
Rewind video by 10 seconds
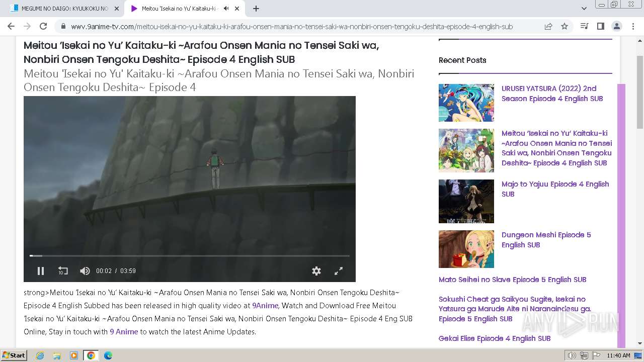(x=63, y=271)
